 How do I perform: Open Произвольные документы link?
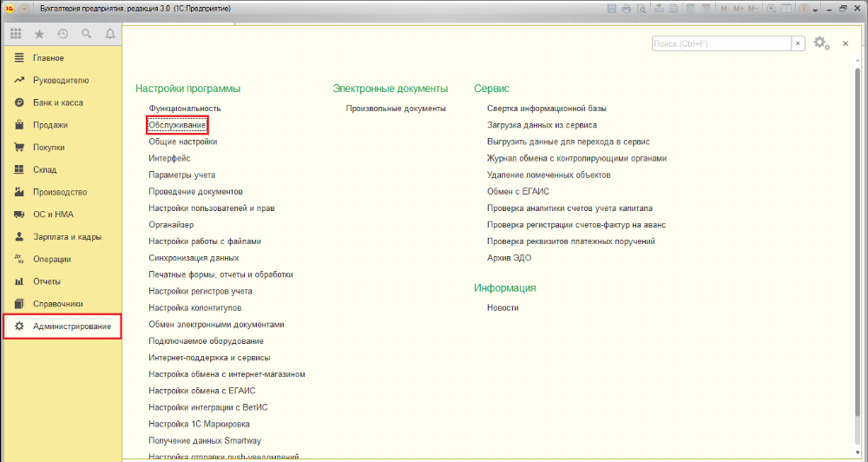396,109
